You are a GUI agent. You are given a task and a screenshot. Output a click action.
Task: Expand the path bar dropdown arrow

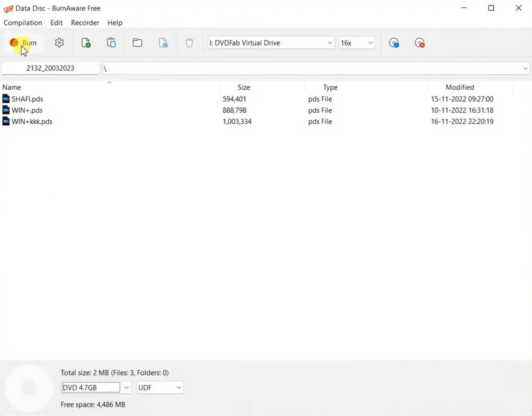[525, 68]
